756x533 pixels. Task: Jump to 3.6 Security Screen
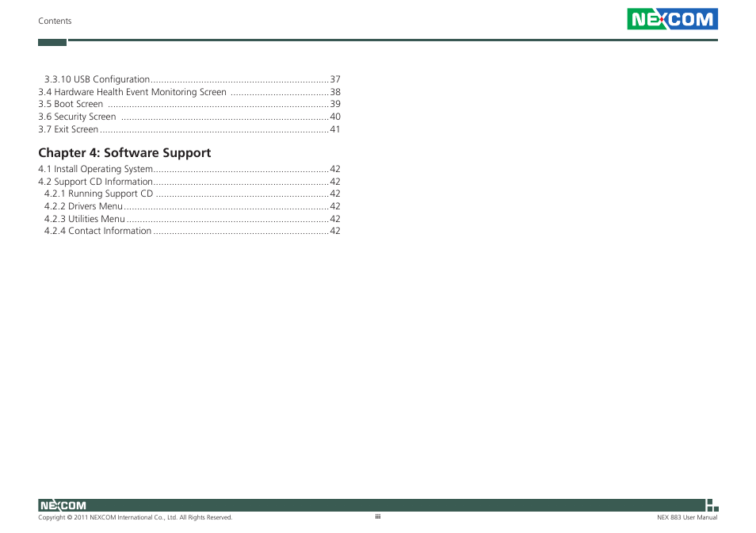click(189, 117)
